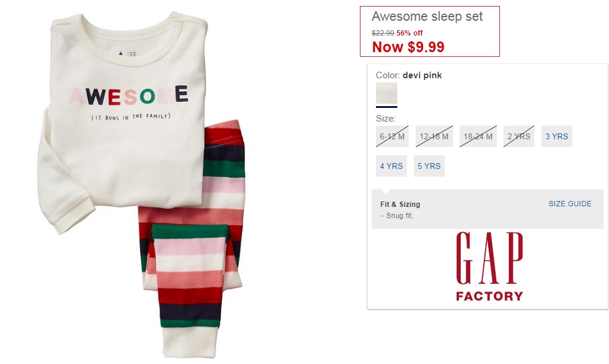Click the Snug fit note
The width and height of the screenshot is (609, 364).
click(397, 216)
